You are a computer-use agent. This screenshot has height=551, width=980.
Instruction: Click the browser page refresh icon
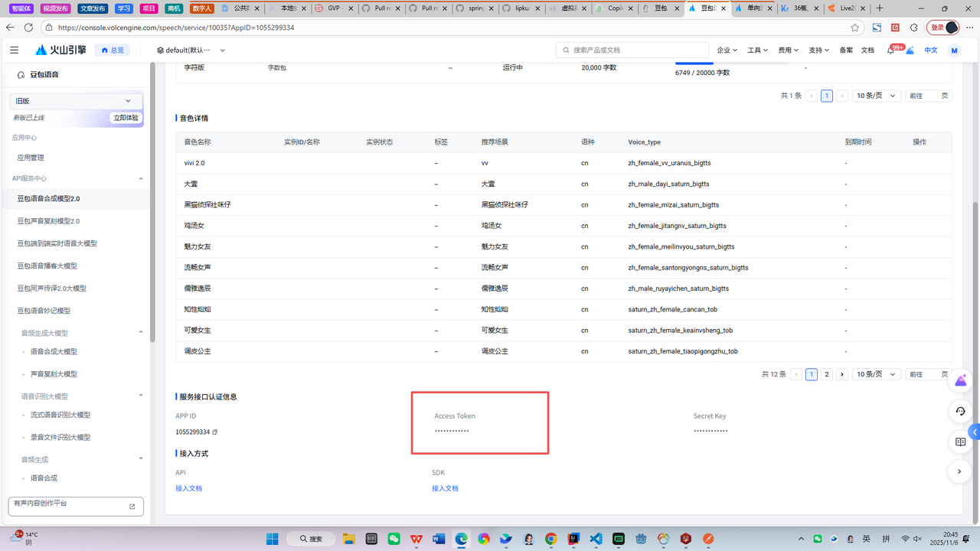coord(28,28)
